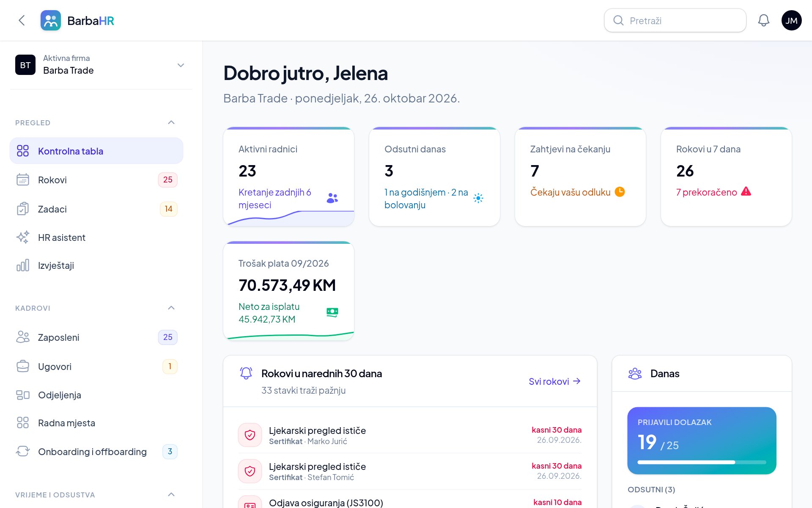Click the search magnifier icon
The width and height of the screenshot is (812, 508).
(618, 20)
